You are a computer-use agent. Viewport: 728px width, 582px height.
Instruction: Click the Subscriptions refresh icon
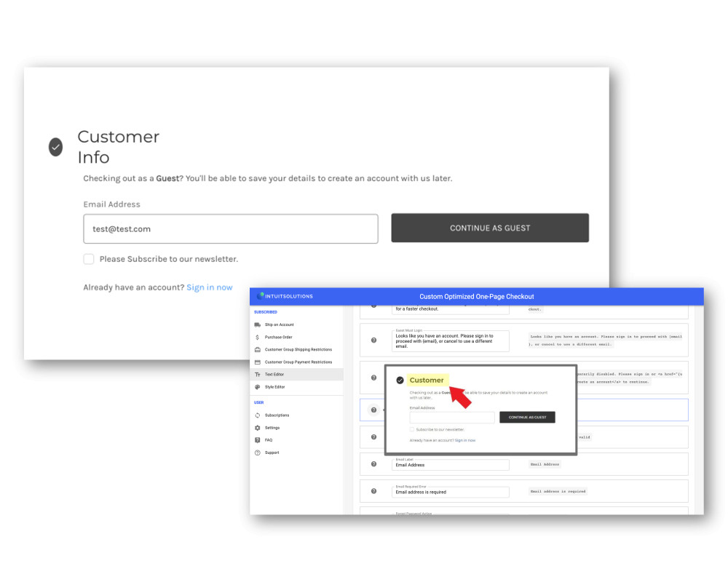coord(256,415)
